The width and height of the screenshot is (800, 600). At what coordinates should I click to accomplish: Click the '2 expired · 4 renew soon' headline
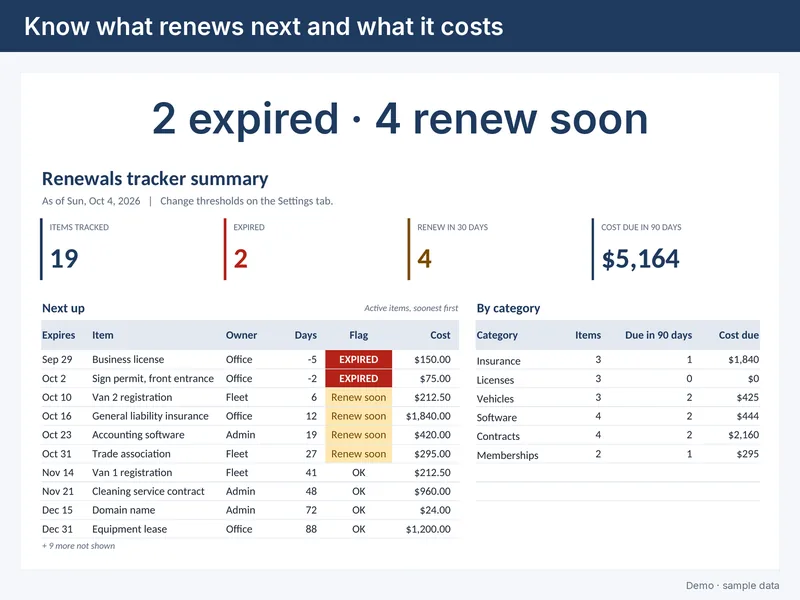400,119
